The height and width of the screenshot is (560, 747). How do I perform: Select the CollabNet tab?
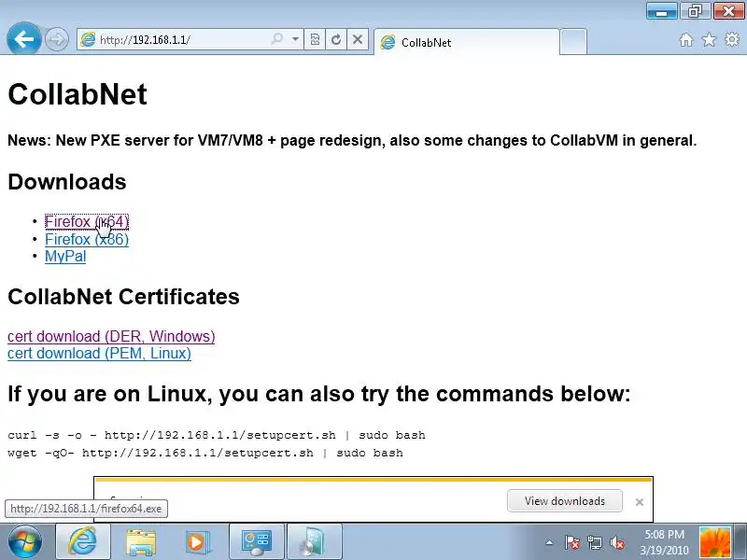pos(466,42)
